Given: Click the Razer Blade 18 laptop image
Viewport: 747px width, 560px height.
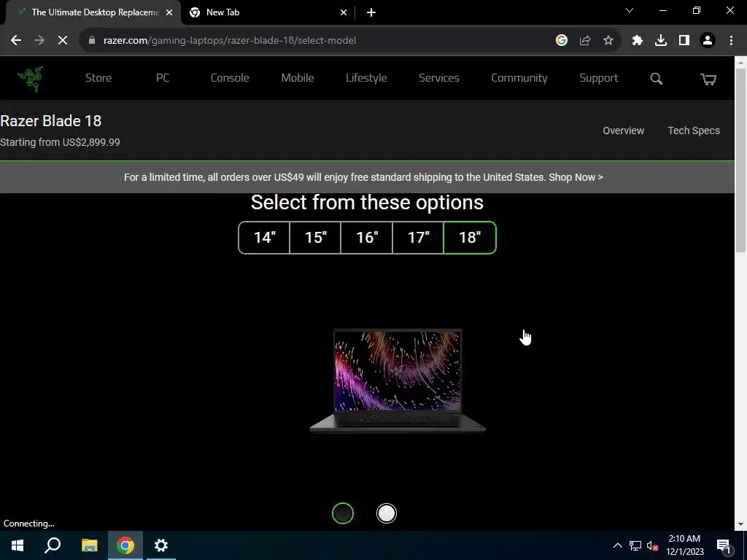Looking at the screenshot, I should point(398,381).
